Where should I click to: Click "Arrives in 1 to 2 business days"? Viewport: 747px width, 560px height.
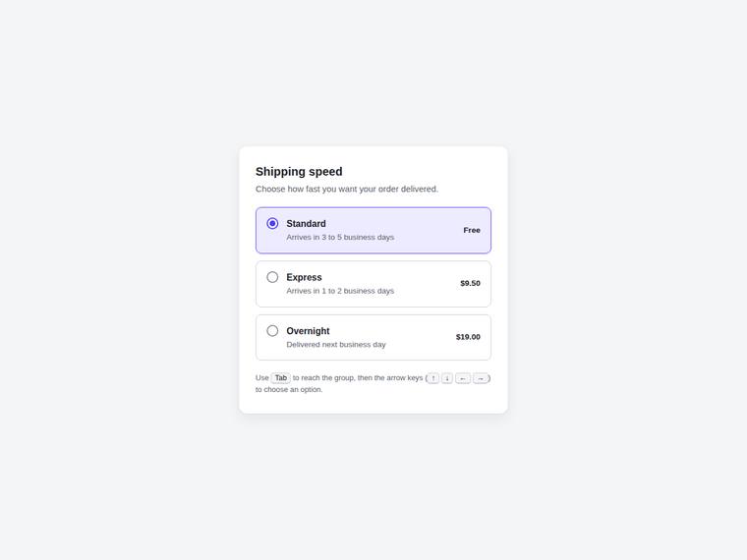340,291
